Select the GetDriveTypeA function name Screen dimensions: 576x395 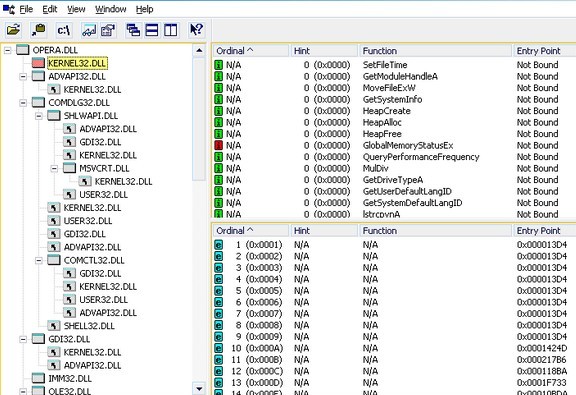point(393,180)
